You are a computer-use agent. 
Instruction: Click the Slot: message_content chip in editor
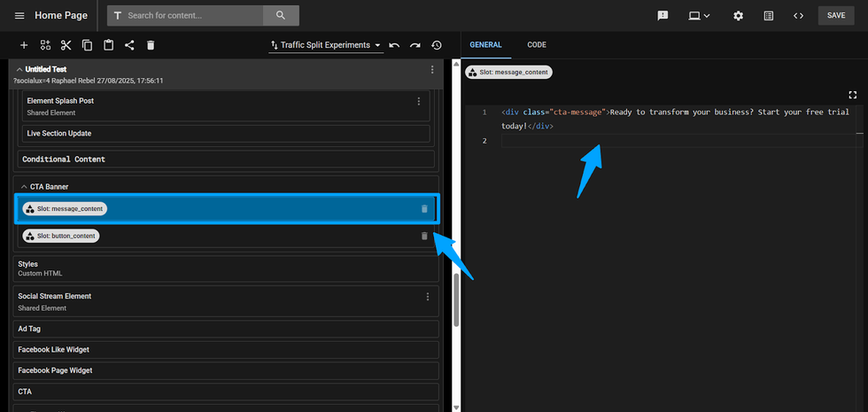pos(508,72)
